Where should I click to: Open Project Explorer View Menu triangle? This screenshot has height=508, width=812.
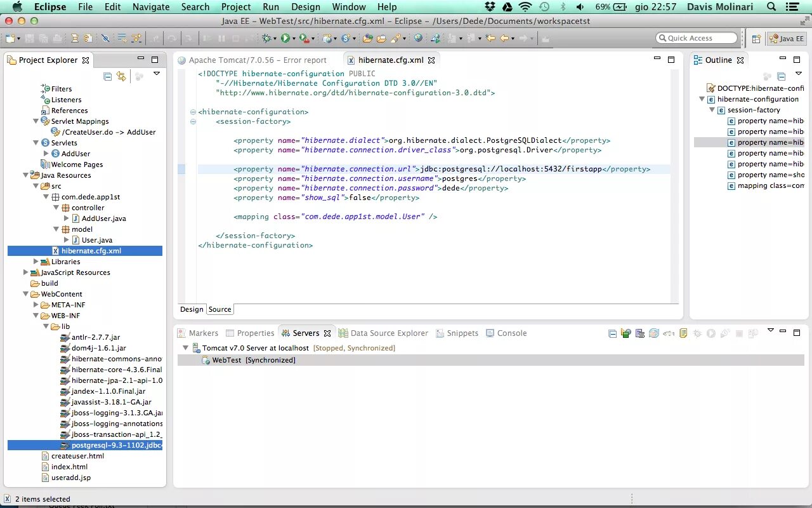click(x=157, y=74)
